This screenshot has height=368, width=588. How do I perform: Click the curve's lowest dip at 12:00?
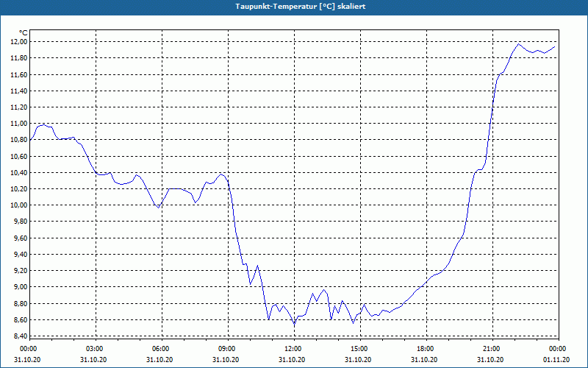pos(295,324)
